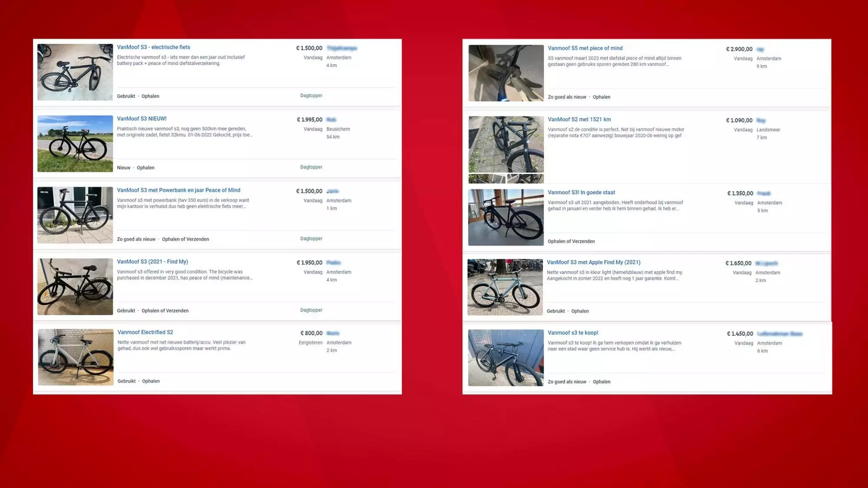Image resolution: width=868 pixels, height=488 pixels.
Task: Open the 'VanMoof S2 met 1521 km' listing
Action: pos(579,119)
